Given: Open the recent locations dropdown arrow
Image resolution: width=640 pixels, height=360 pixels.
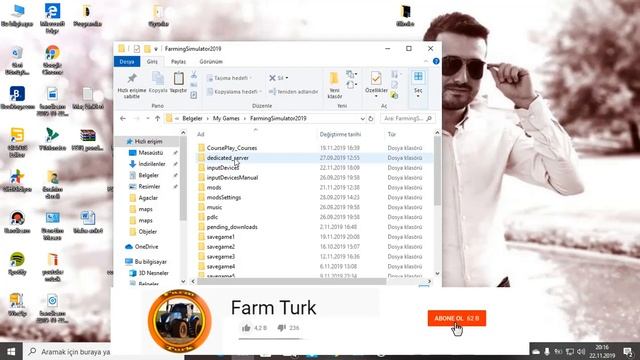Looking at the screenshot, I should click(147, 118).
